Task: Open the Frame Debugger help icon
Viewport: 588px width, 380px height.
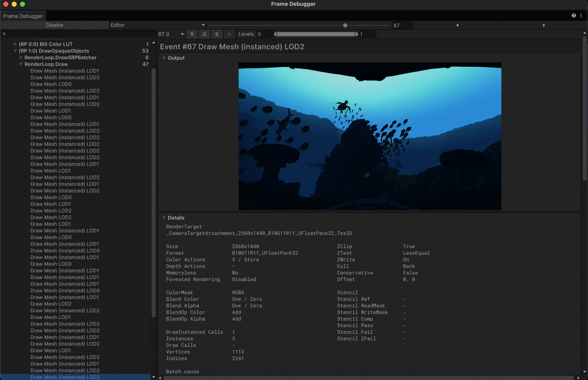Action: coord(574,16)
